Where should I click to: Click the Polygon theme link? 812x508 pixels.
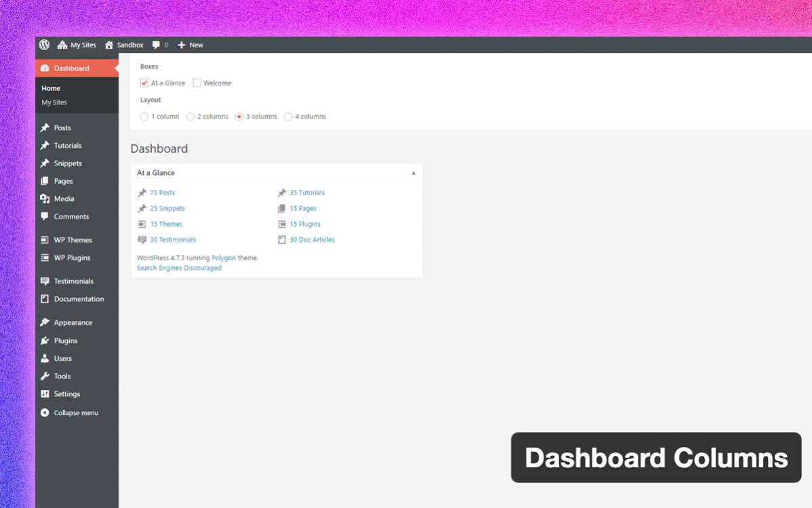(x=224, y=258)
